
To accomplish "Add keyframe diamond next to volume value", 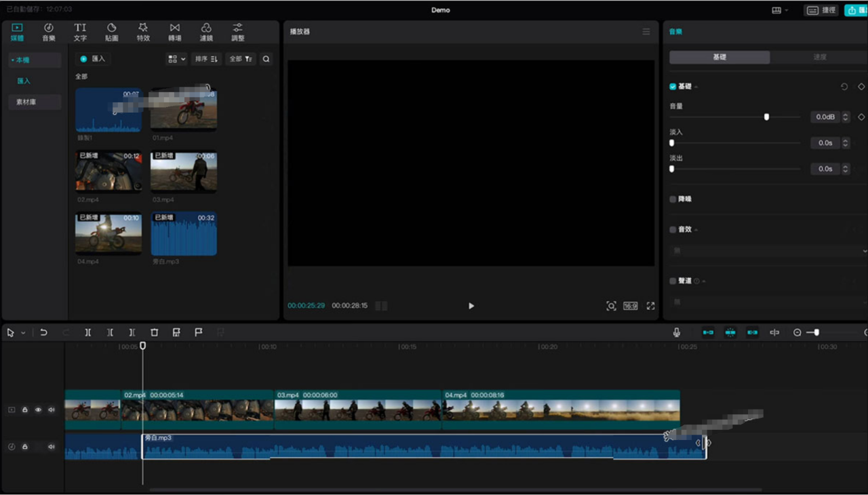I will pos(861,117).
